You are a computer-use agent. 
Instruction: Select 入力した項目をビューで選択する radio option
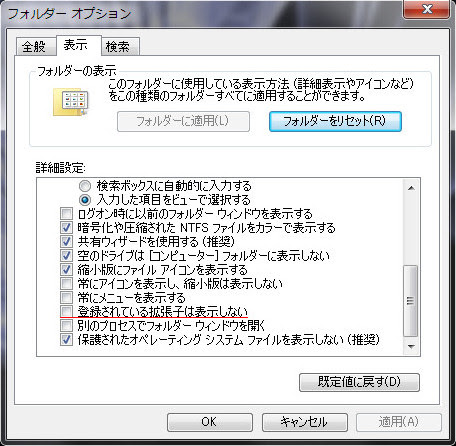pyautogui.click(x=85, y=200)
